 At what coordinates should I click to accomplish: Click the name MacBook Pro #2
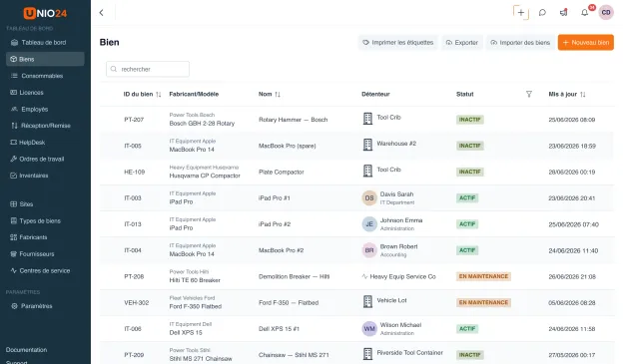(x=281, y=250)
